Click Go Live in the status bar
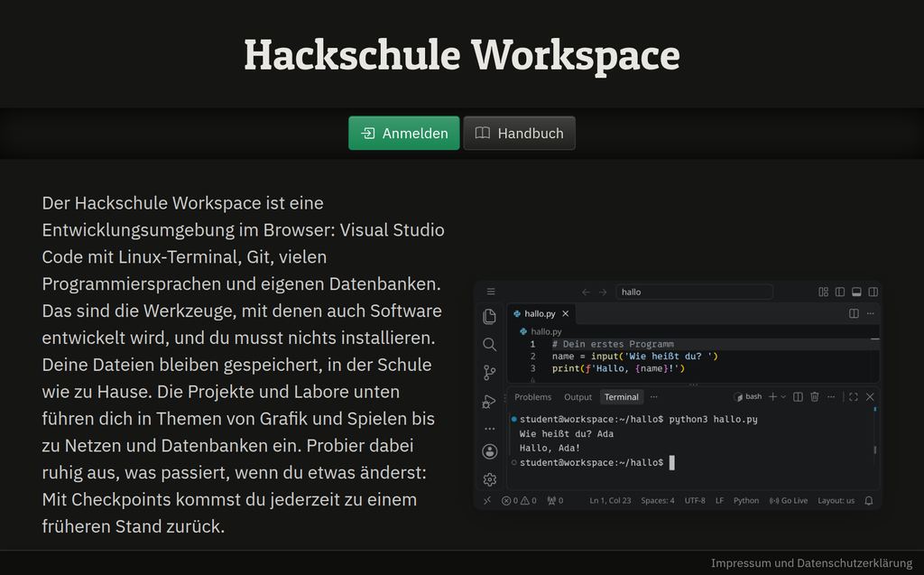This screenshot has width=924, height=575. coord(789,501)
